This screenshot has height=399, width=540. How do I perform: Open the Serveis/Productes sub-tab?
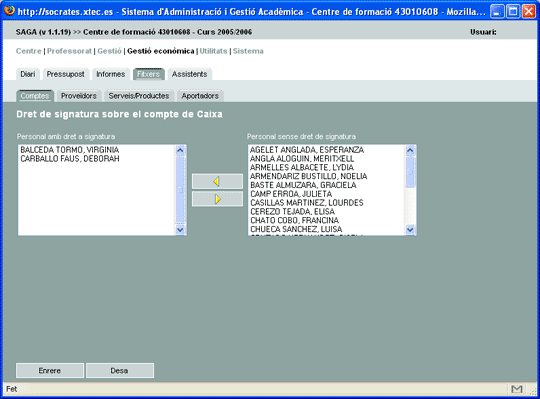tap(139, 96)
